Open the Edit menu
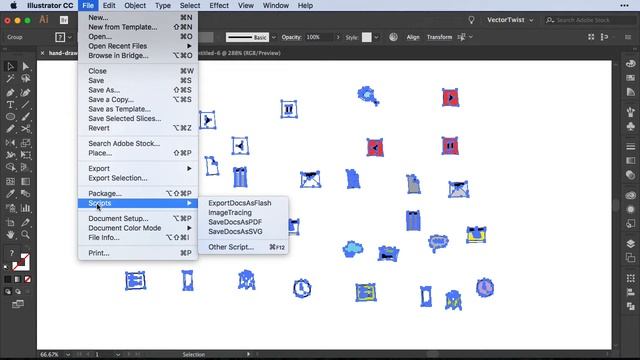640x360 pixels. [109, 6]
